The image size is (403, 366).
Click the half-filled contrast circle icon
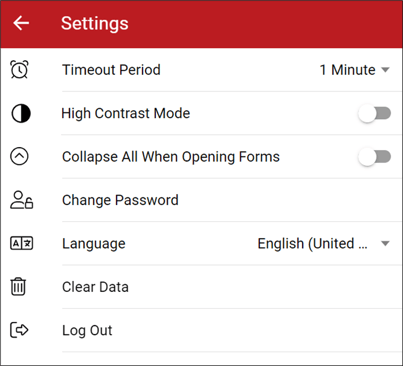coord(21,113)
